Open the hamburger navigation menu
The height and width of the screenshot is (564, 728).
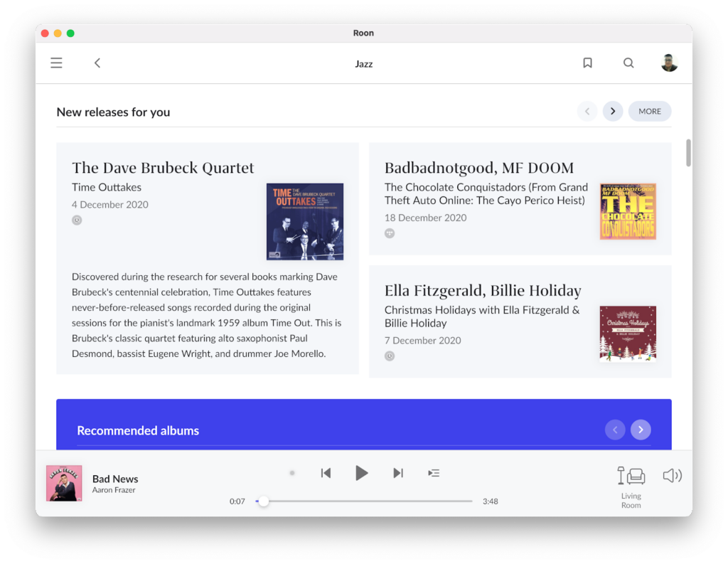(56, 63)
